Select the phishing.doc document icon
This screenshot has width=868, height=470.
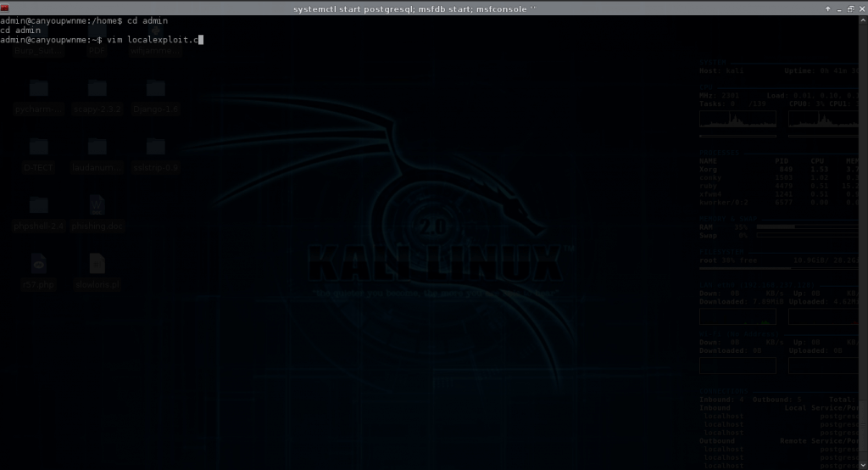tap(97, 205)
